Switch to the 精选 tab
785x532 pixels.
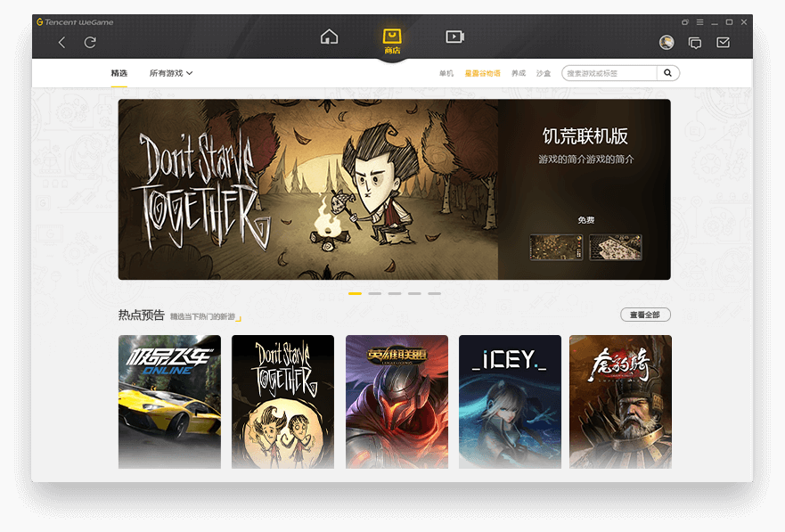[119, 73]
